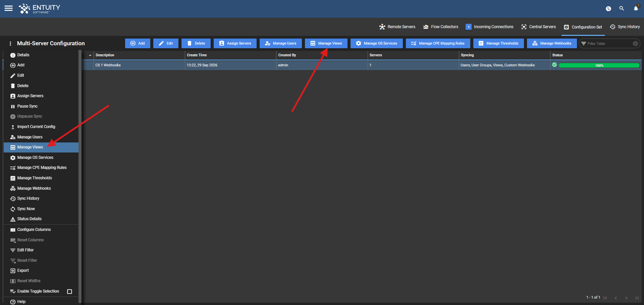Go to the first page arrow
The height and width of the screenshot is (305, 644).
click(x=605, y=298)
